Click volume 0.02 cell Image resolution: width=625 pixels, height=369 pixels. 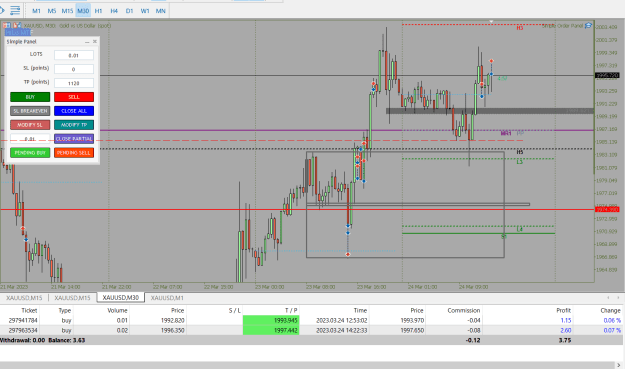122,330
